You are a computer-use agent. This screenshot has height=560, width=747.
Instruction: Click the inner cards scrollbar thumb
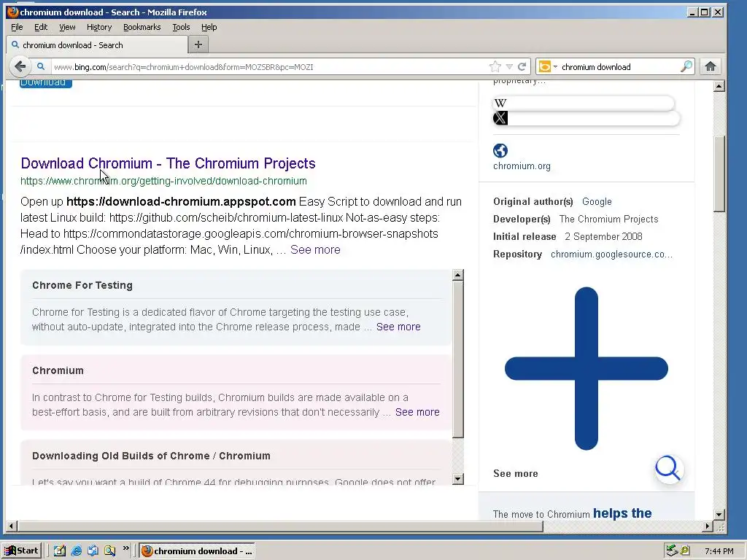pyautogui.click(x=458, y=359)
